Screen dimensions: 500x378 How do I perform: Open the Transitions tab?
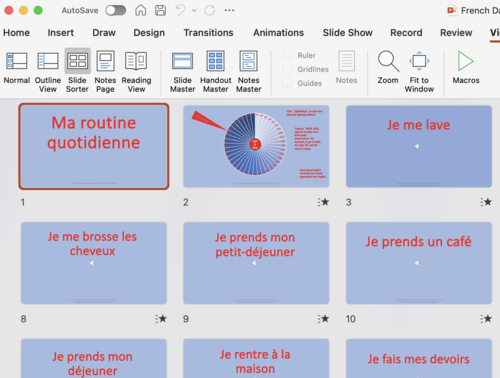[208, 33]
